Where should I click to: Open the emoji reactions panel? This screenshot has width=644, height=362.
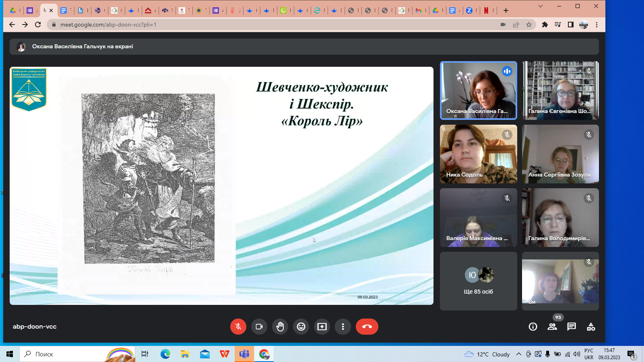[301, 327]
